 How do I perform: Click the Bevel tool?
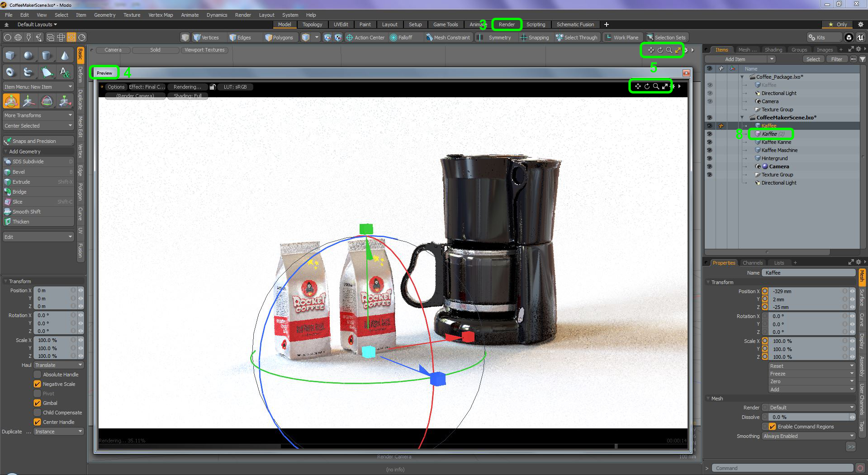38,172
